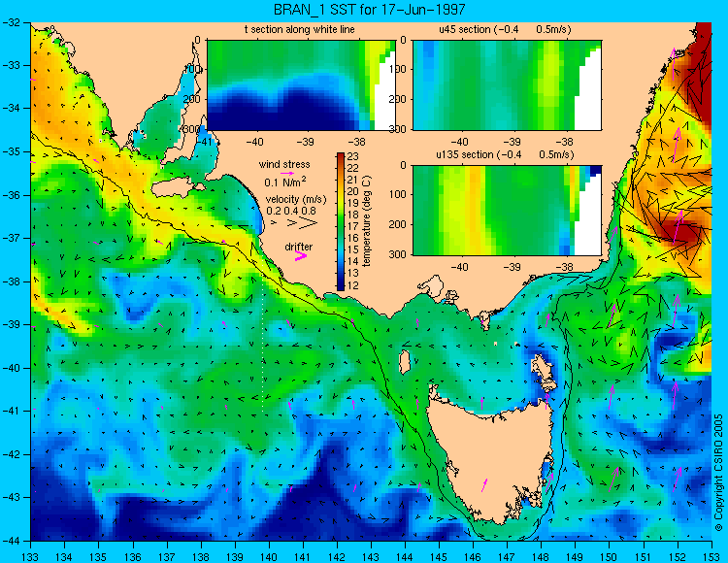Click the title BRAN_1 SST for 17-Jun-1997

[369, 10]
